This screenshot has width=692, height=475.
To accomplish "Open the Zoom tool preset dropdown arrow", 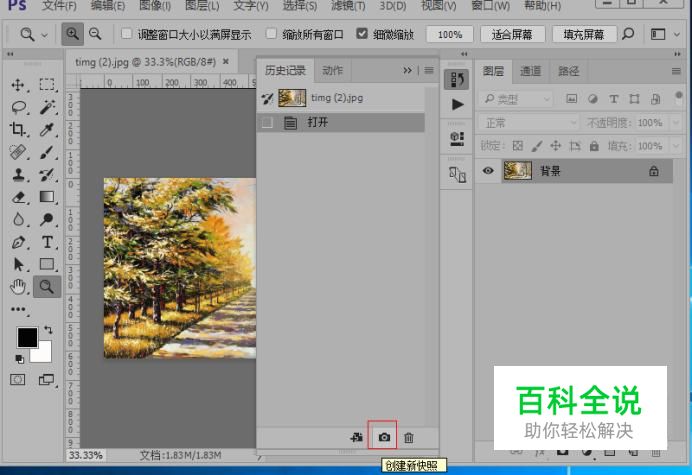I will pyautogui.click(x=44, y=35).
